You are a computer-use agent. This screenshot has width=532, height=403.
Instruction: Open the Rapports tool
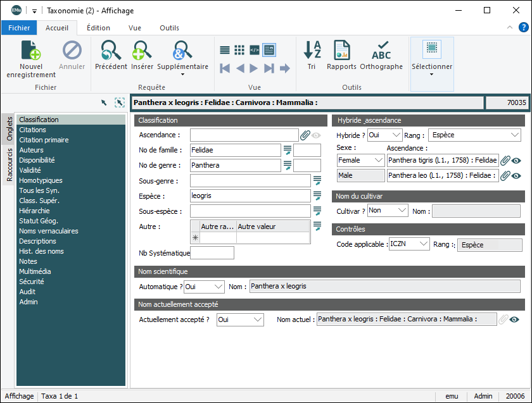341,51
